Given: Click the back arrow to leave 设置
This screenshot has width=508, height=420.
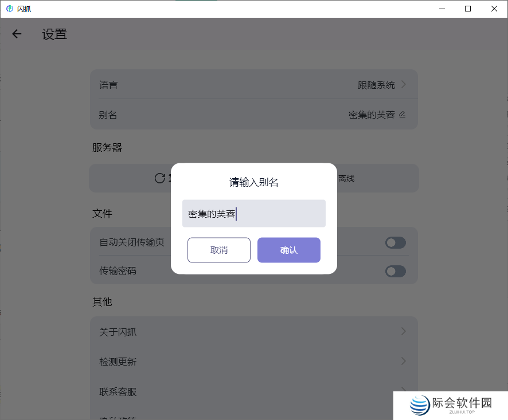Looking at the screenshot, I should (17, 34).
